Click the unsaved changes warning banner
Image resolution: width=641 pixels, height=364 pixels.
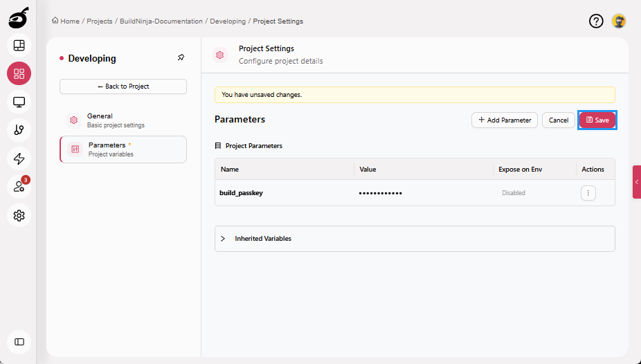(415, 94)
